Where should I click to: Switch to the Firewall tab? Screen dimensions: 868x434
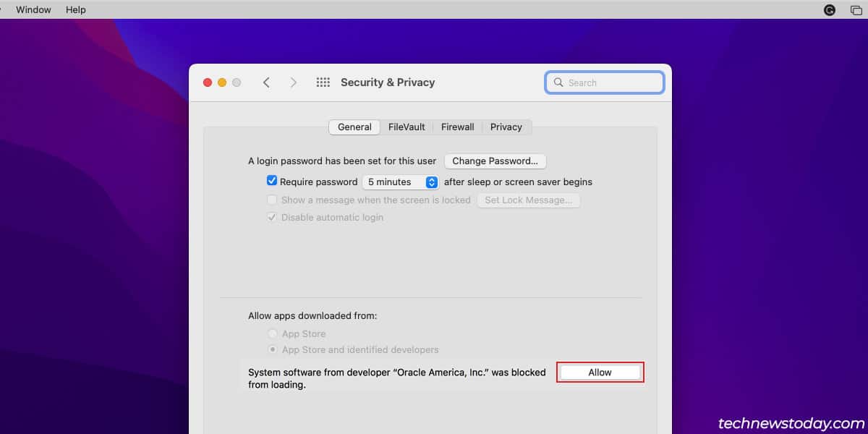pos(457,127)
